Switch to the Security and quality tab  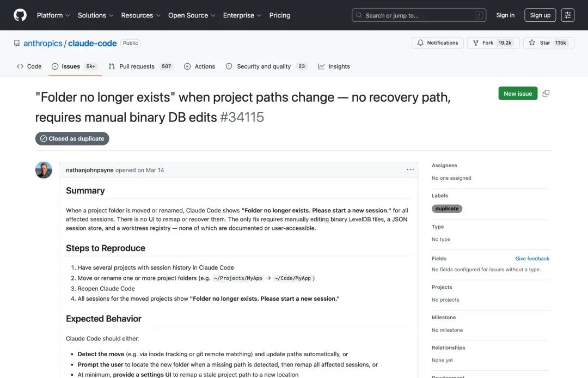[266, 66]
